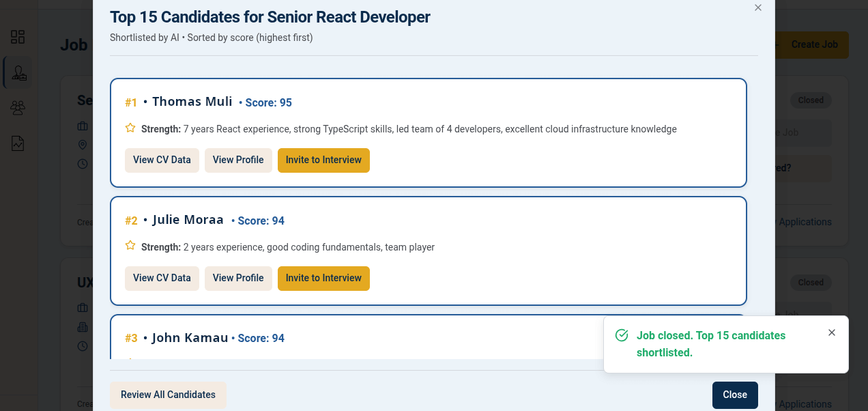Select the candidate name Thomas Muli
This screenshot has height=411, width=868.
[192, 102]
